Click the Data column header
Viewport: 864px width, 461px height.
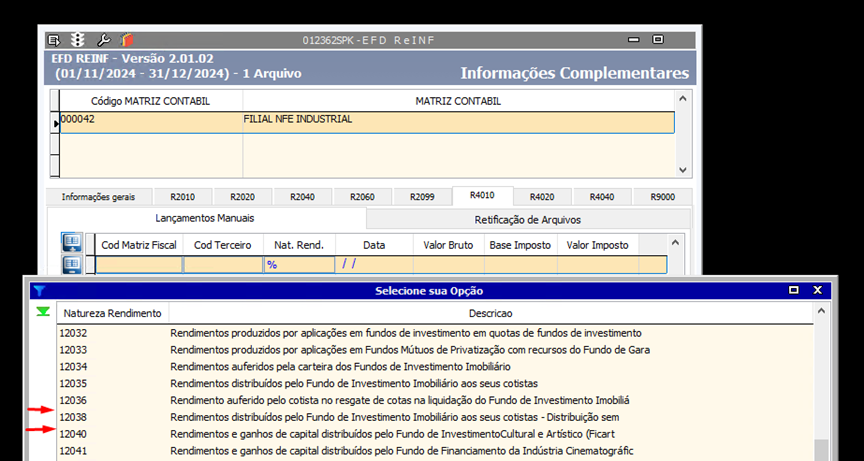(374, 245)
